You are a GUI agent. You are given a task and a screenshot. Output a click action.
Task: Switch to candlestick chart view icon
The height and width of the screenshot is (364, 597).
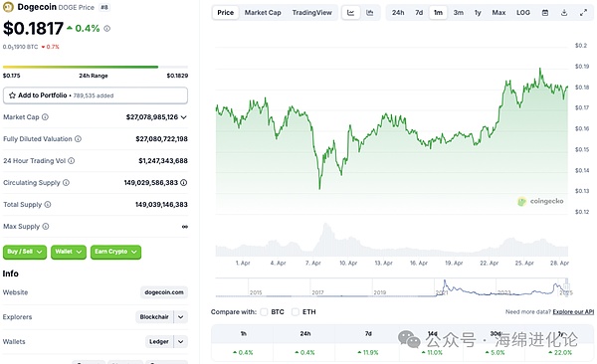point(370,13)
